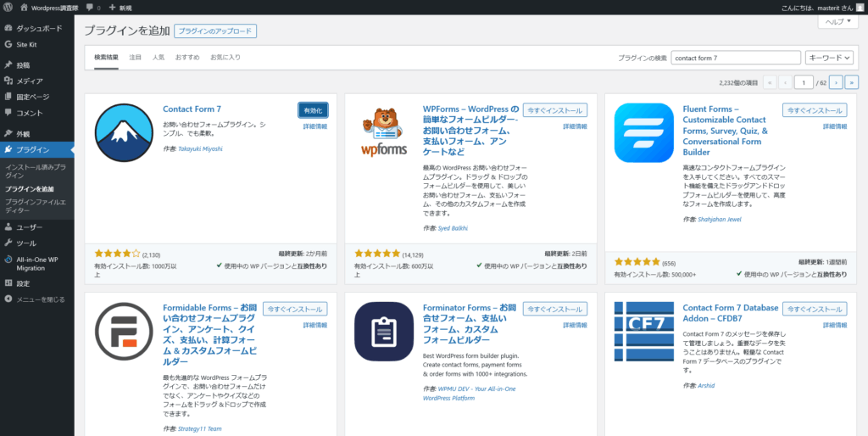The image size is (868, 436).
Task: Click the CFDB7 database addon icon
Action: (x=643, y=331)
